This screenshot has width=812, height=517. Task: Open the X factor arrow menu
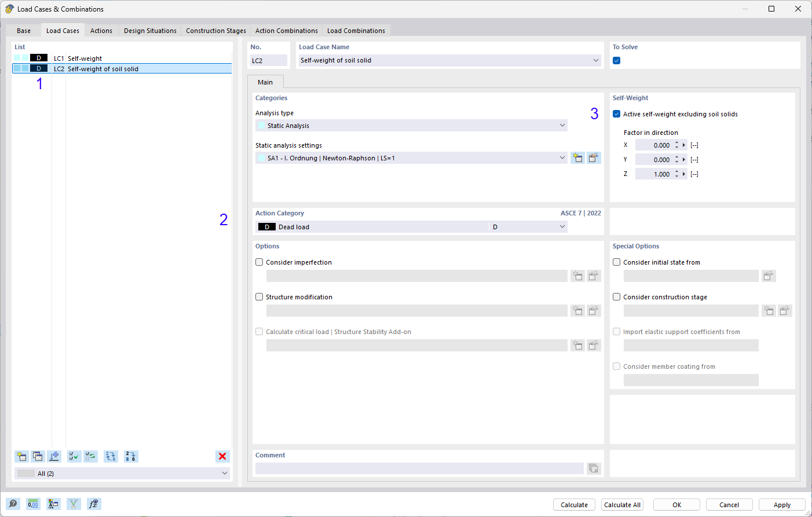(684, 145)
